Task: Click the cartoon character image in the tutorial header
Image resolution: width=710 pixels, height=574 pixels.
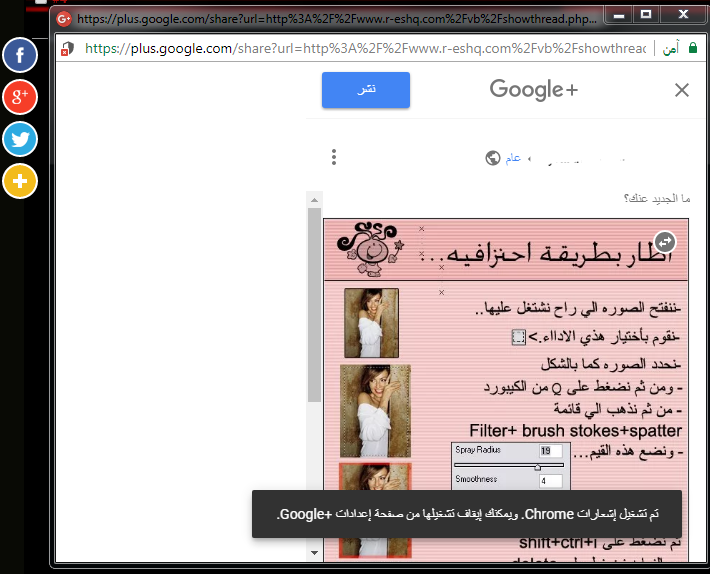Action: [370, 249]
